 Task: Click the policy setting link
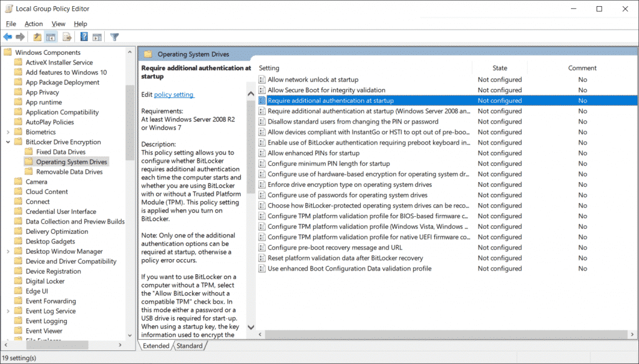174,95
